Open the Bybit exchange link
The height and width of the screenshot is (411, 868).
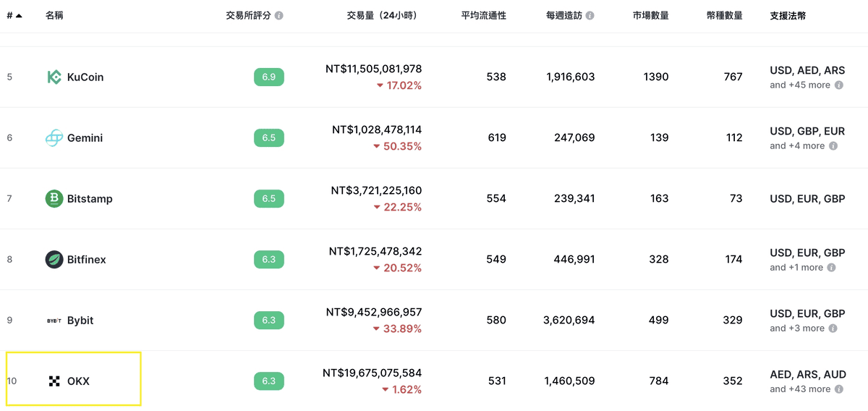click(x=80, y=321)
